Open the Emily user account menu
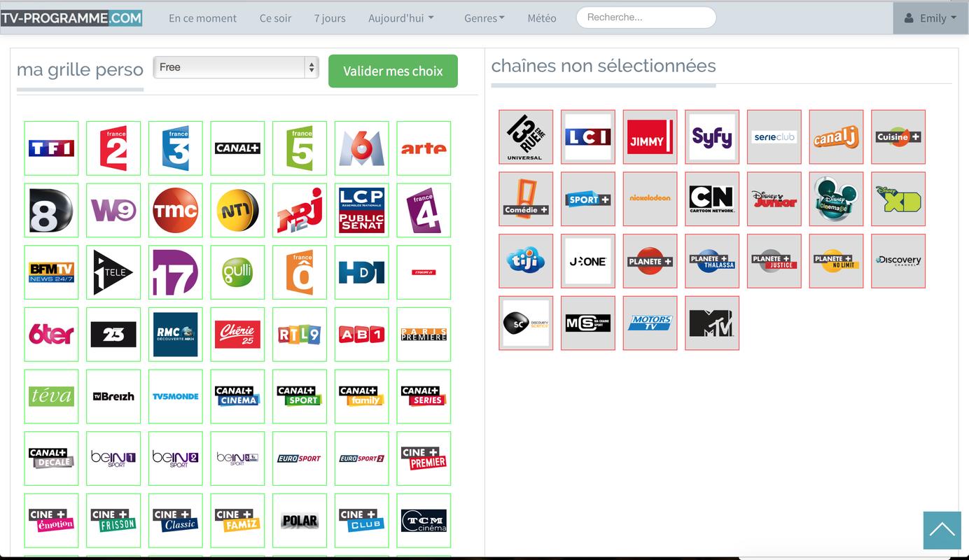 click(x=930, y=18)
